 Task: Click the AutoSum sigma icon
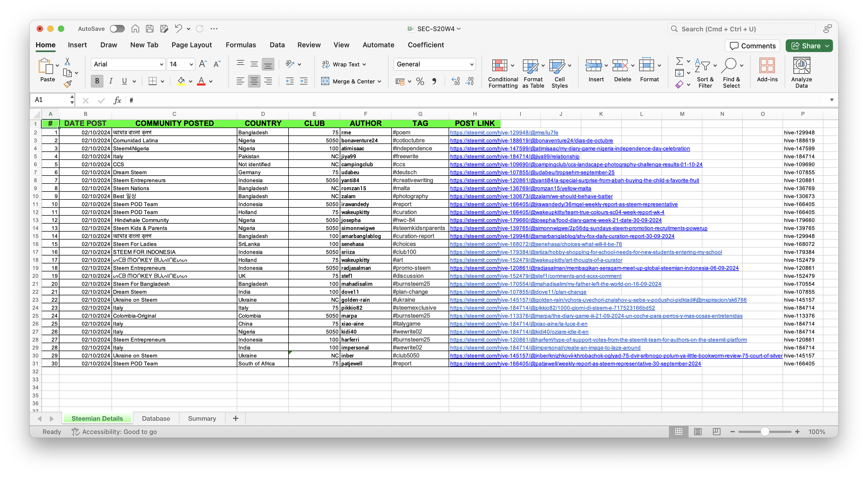tap(679, 61)
